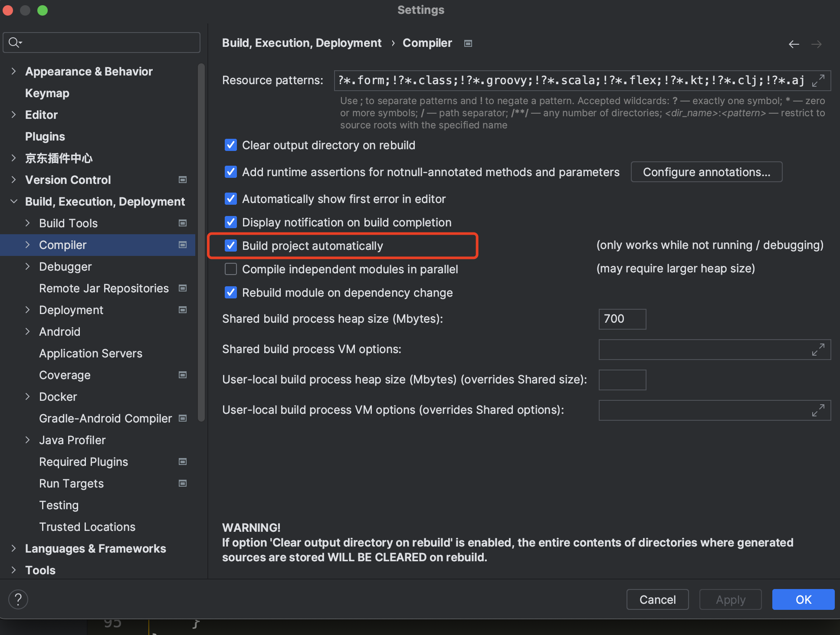Image resolution: width=840 pixels, height=635 pixels.
Task: Toggle Clear output directory on rebuild
Action: coord(231,145)
